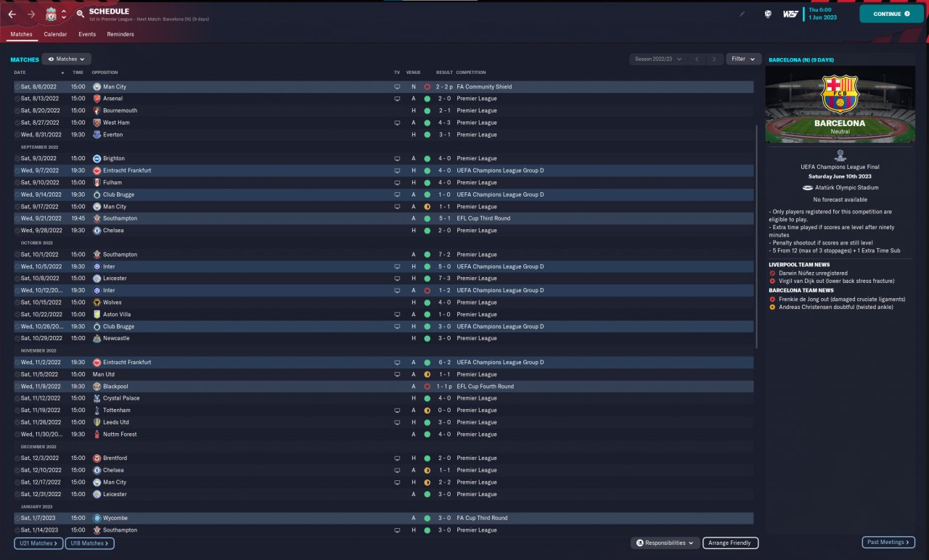Click the Everton club crest
The height and width of the screenshot is (560, 929).
[x=97, y=134]
